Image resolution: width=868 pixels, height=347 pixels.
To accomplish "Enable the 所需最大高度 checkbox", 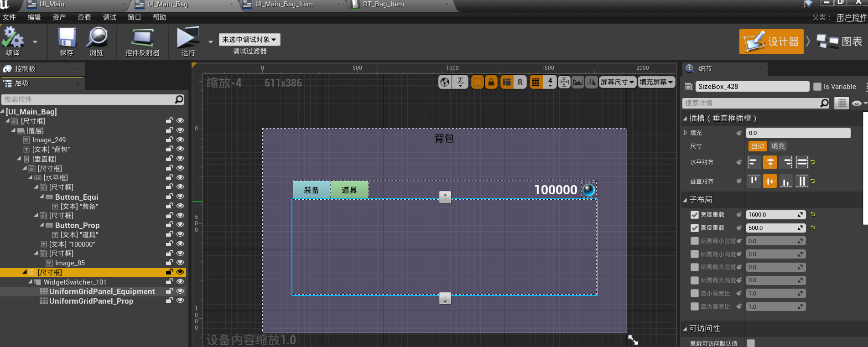I will pos(695,280).
